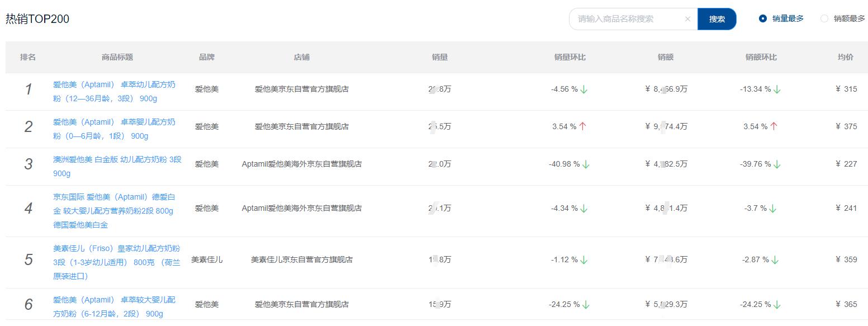Click the 销额环比 column header
868x326 pixels.
pyautogui.click(x=760, y=57)
